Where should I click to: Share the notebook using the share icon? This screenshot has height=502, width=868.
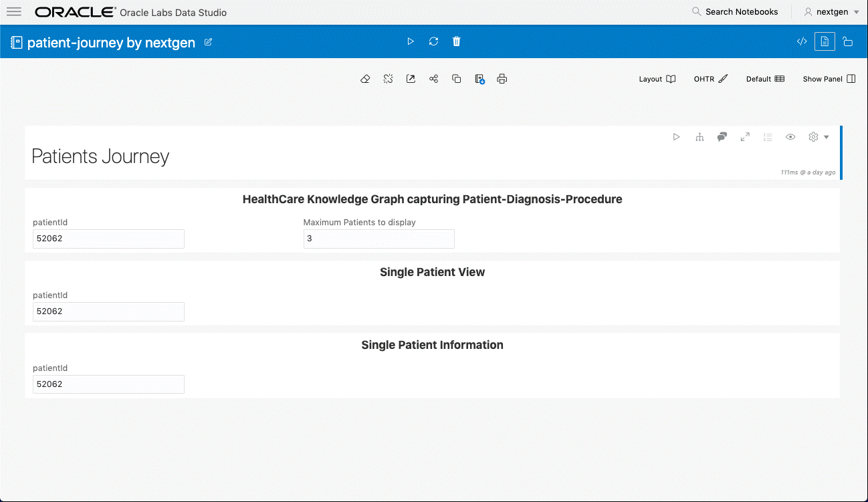pos(433,79)
